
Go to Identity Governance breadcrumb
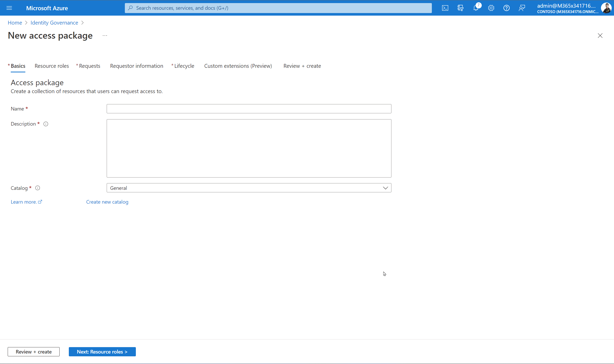point(54,23)
